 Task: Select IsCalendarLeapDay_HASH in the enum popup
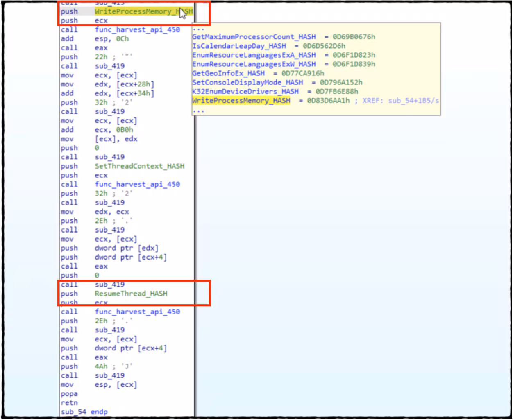(x=239, y=46)
